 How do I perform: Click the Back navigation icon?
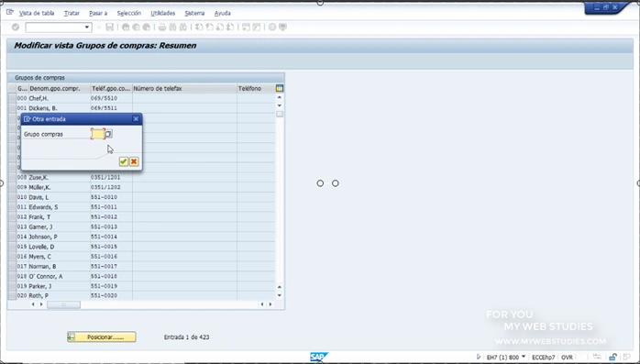[126, 28]
